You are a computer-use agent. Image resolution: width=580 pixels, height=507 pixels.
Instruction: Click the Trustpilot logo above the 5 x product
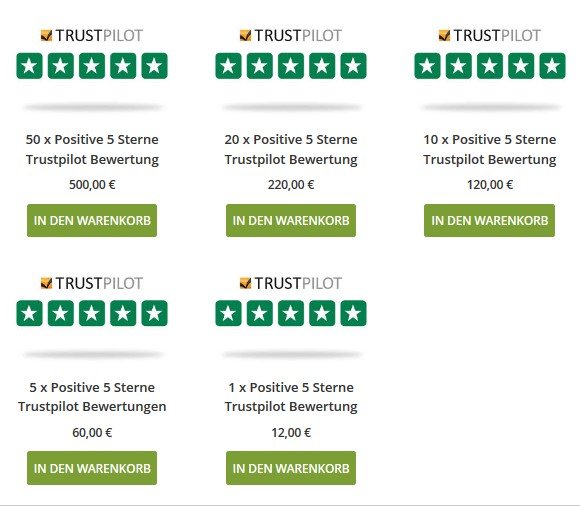tap(92, 283)
